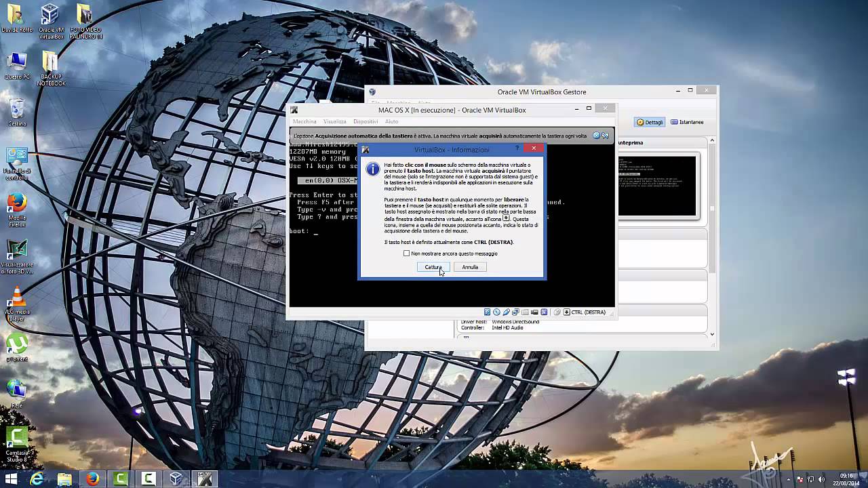The width and height of the screenshot is (868, 488).
Task: Close the VirtualBox Informazioni dialog
Action: (534, 148)
